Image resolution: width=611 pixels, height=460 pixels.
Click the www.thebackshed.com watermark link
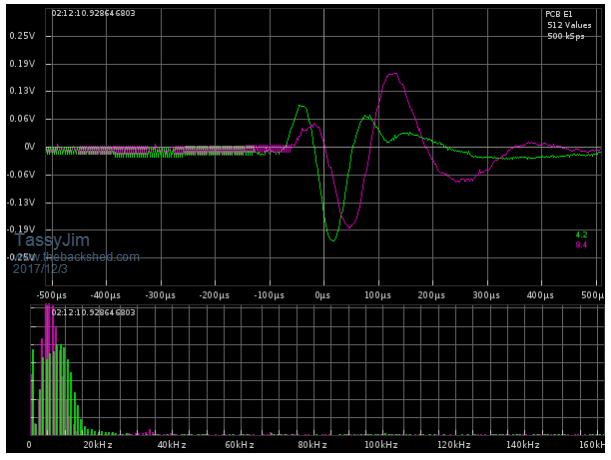(76, 257)
